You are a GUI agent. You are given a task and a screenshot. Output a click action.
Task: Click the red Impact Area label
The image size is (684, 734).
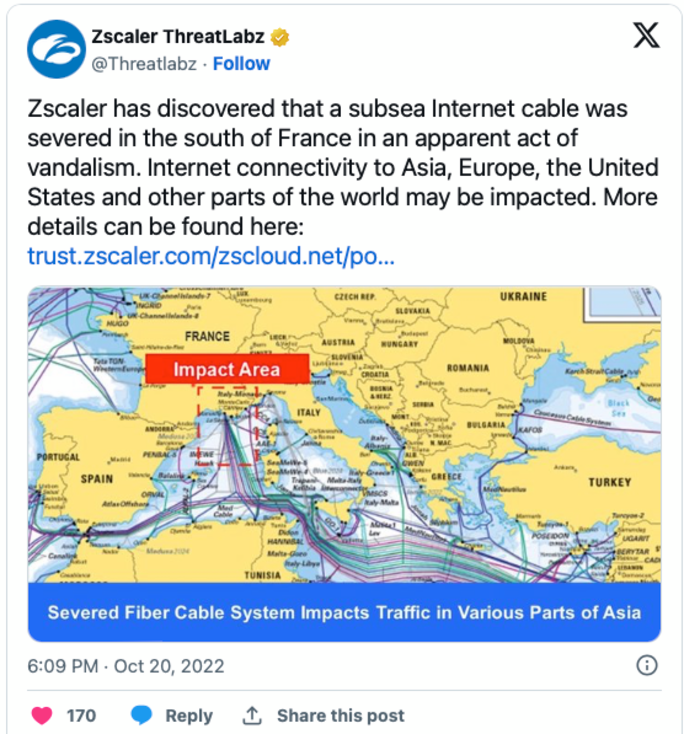coord(227,369)
